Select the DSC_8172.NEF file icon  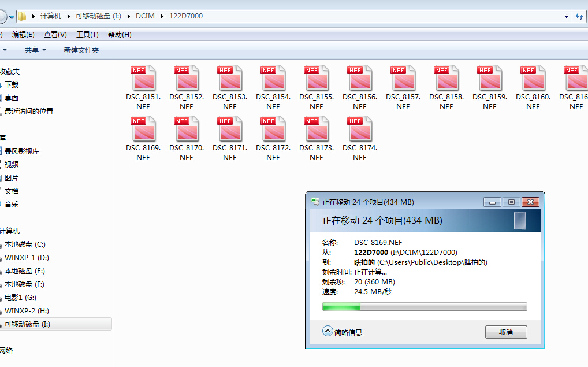(273, 128)
